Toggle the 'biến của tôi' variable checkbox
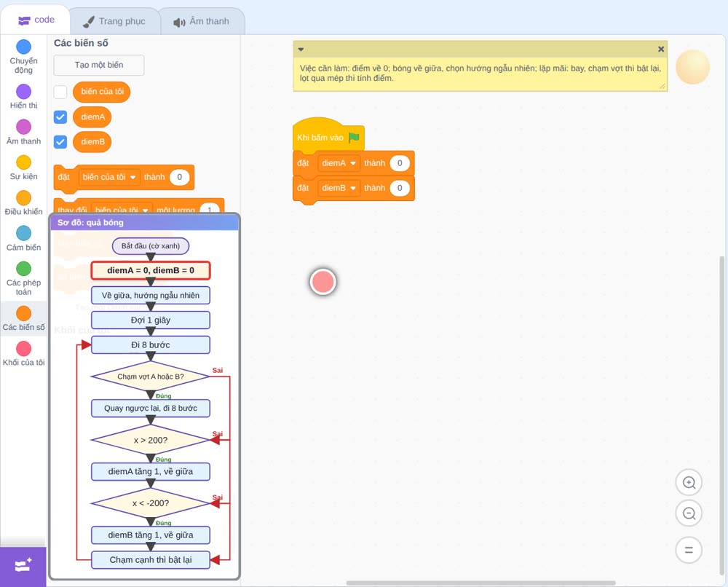Viewport: 728px width, 587px height. point(60,92)
